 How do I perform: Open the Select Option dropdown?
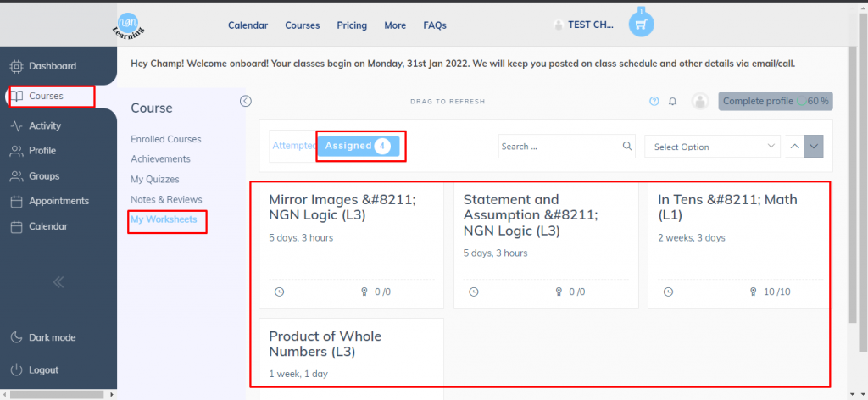coord(712,147)
